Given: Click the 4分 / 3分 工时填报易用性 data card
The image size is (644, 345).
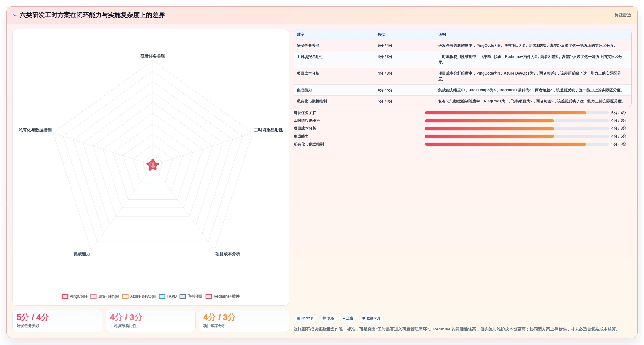Looking at the screenshot, I should (150, 321).
